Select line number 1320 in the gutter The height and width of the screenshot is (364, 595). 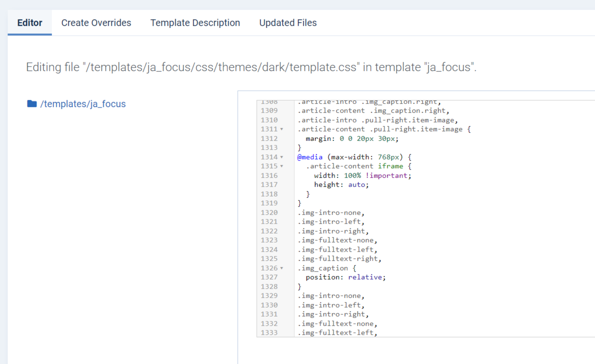pos(269,213)
